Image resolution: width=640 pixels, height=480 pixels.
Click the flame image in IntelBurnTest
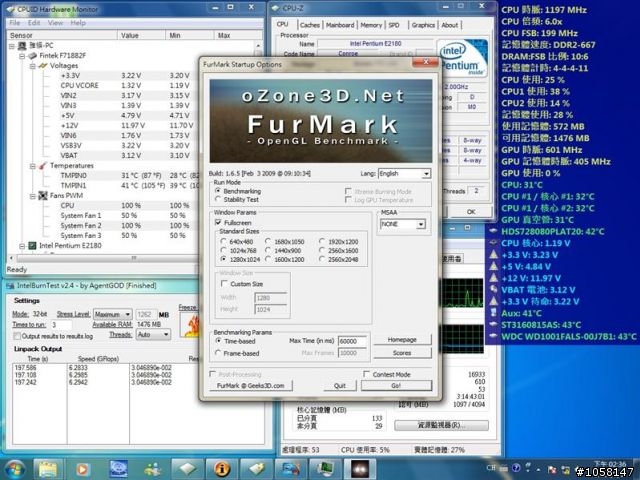tap(190, 325)
